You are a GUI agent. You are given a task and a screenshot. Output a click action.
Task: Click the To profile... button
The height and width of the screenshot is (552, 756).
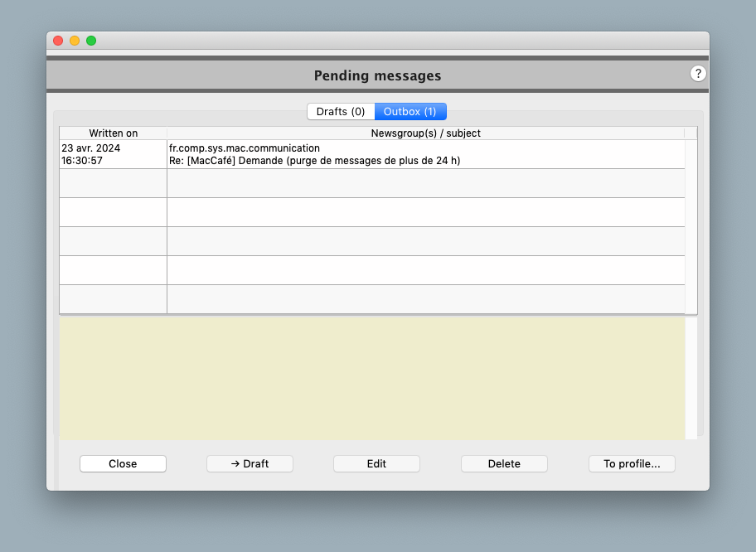point(632,463)
